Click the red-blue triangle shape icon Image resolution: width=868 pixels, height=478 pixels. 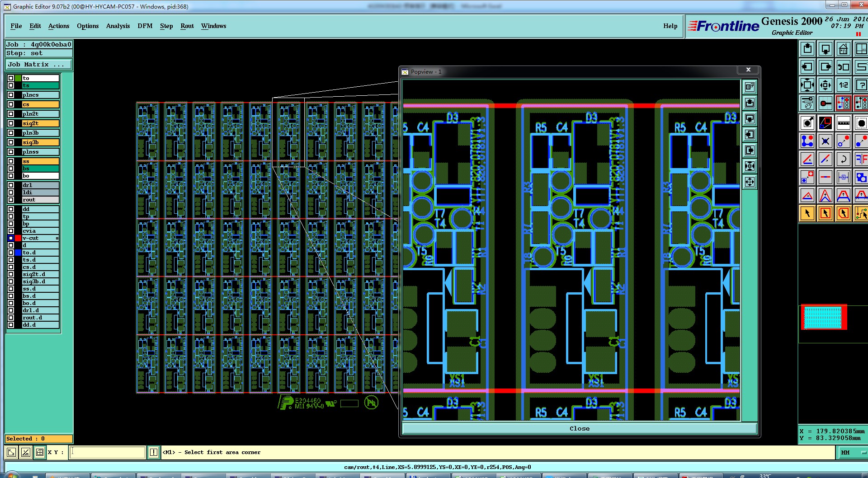[807, 195]
